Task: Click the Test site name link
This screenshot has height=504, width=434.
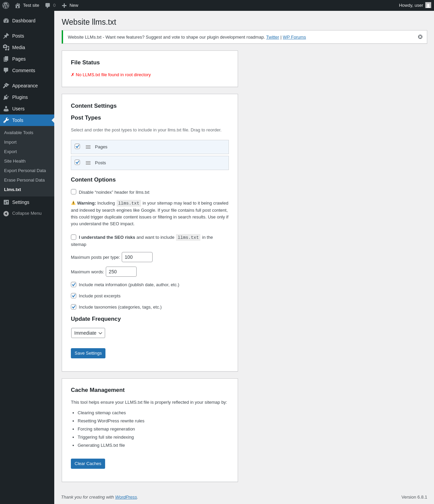Action: [31, 5]
